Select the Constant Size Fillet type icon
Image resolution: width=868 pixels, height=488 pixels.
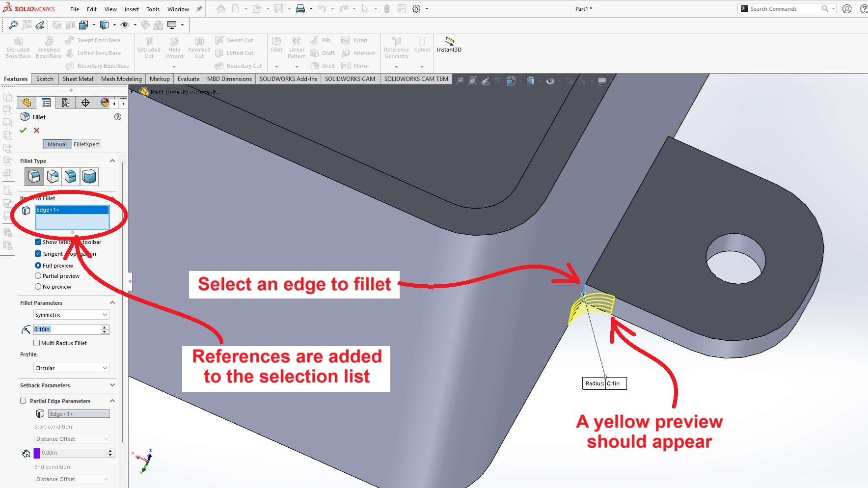click(34, 177)
